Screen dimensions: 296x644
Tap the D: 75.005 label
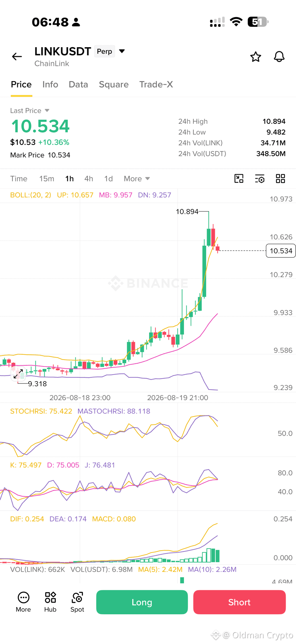[63, 465]
